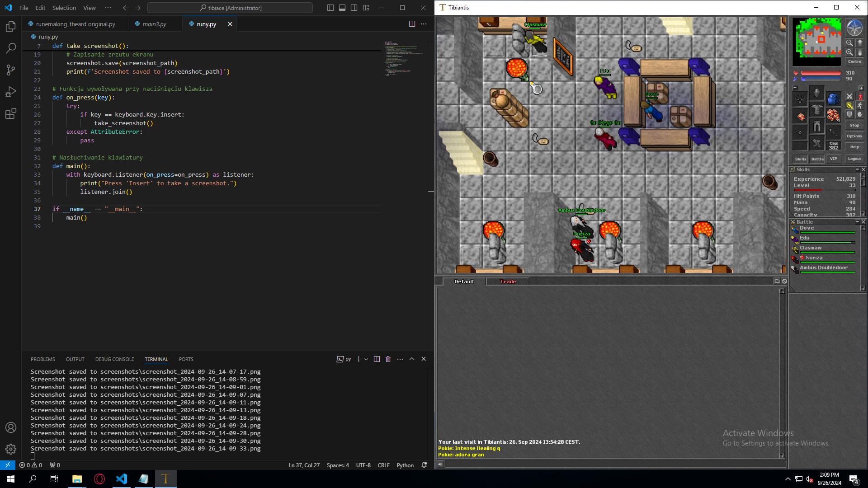Toggle the VS Code primary side bar layout button
This screenshot has width=868, height=488.
point(330,8)
